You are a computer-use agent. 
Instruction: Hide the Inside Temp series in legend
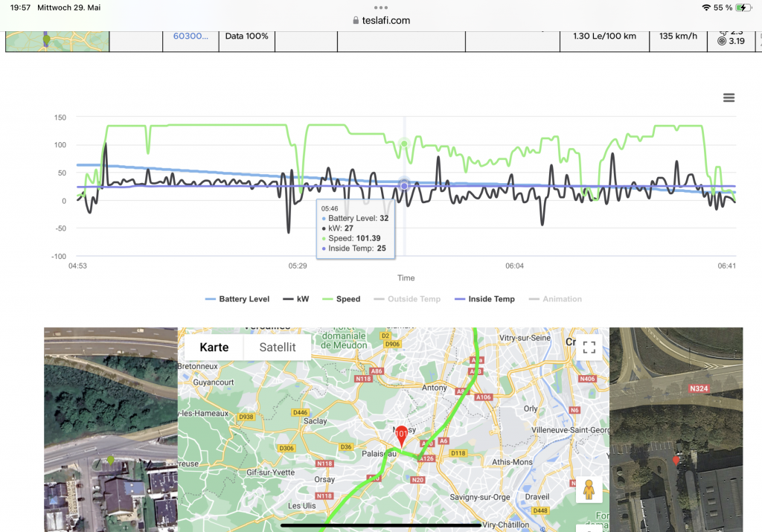point(485,299)
